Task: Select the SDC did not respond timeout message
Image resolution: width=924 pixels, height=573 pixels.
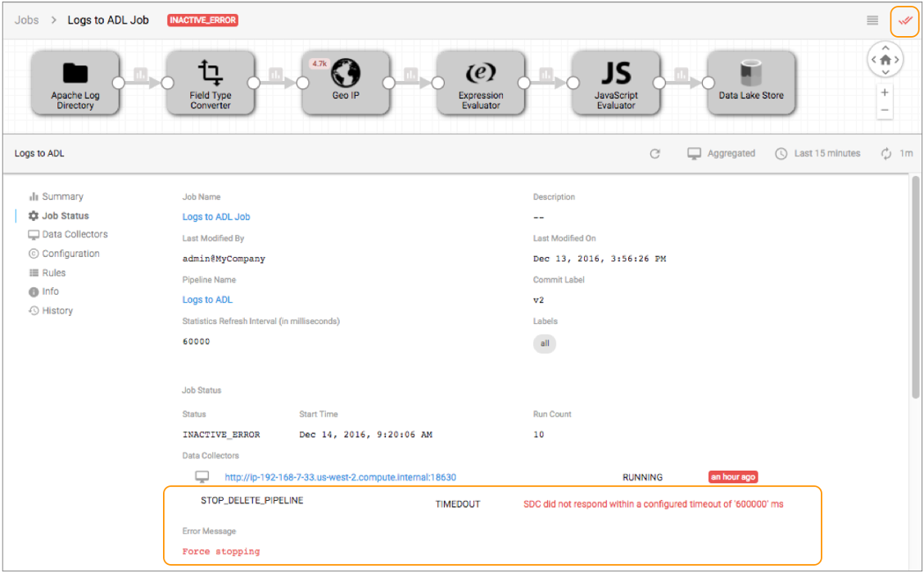Action: [654, 504]
